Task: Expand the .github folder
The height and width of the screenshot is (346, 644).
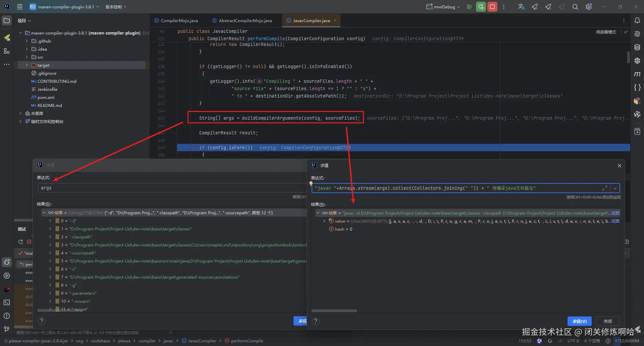Action: pos(27,41)
